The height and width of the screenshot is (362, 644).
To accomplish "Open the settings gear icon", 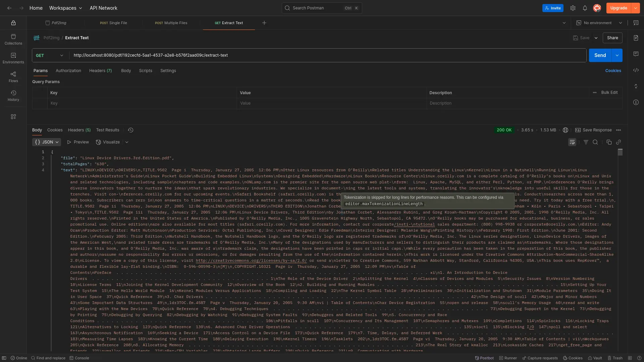I will click(x=573, y=8).
